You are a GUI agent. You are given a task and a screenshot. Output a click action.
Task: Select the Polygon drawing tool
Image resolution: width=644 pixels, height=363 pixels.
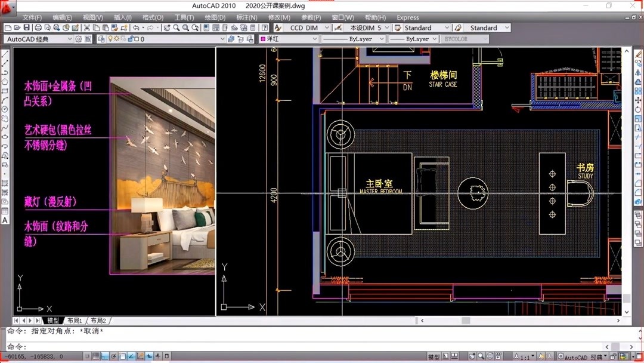point(6,81)
